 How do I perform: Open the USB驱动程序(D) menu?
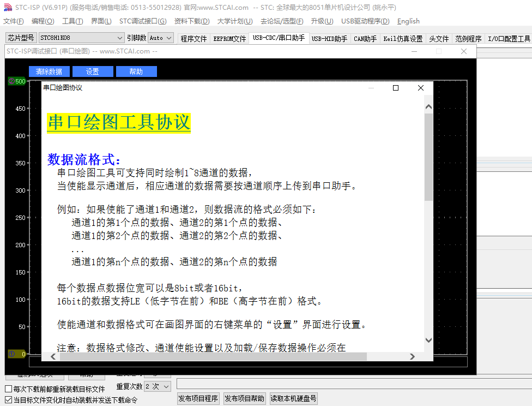365,21
